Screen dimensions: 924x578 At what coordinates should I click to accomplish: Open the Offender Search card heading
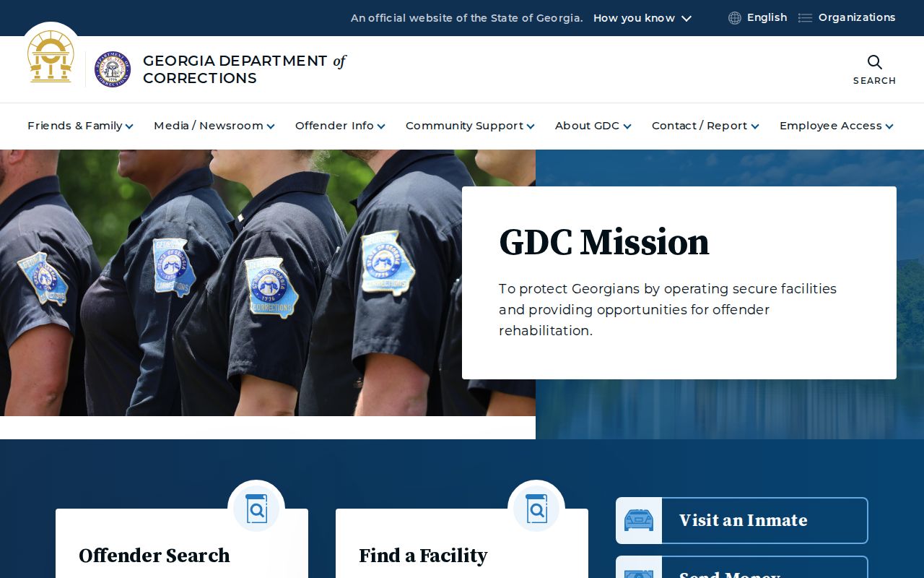154,556
